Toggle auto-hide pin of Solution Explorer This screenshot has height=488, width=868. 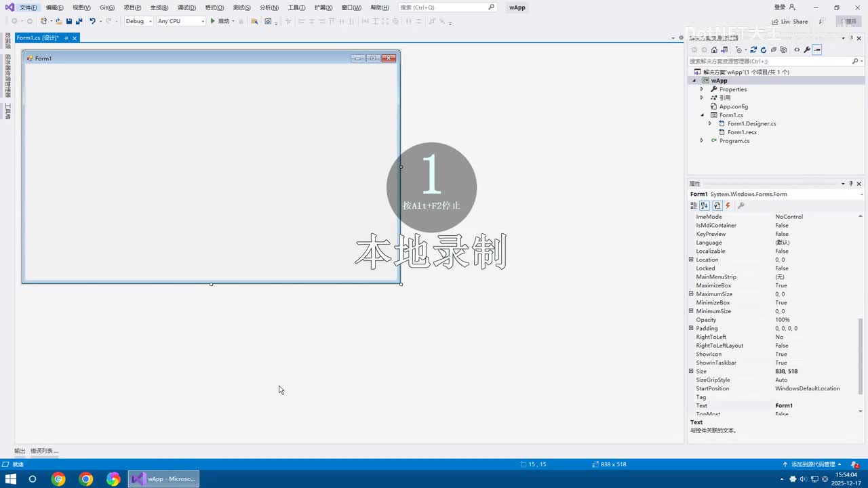click(851, 38)
